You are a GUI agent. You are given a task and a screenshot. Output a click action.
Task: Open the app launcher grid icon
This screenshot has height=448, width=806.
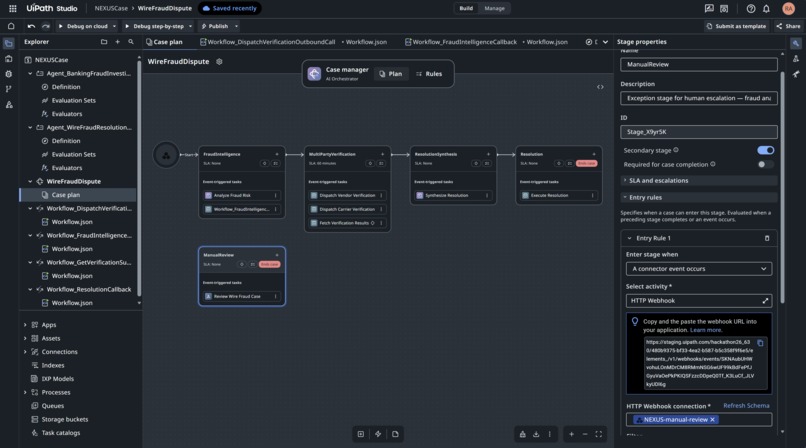12,8
